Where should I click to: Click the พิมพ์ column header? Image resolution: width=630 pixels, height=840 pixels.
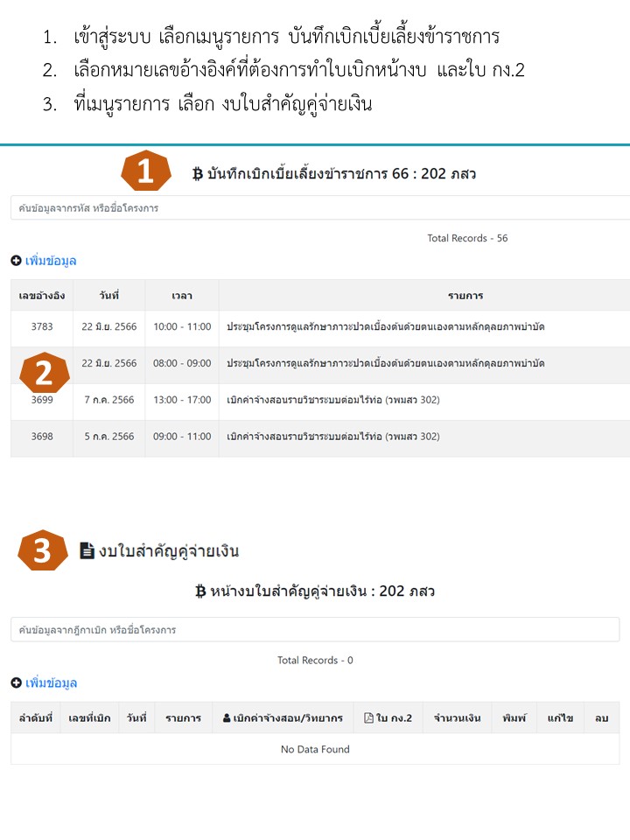point(514,717)
